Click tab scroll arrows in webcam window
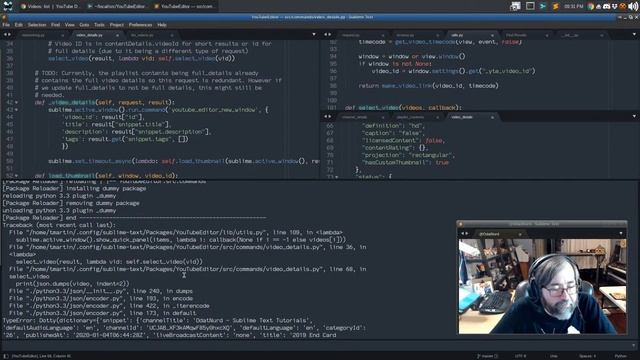The height and width of the screenshot is (360, 640). coord(464,233)
